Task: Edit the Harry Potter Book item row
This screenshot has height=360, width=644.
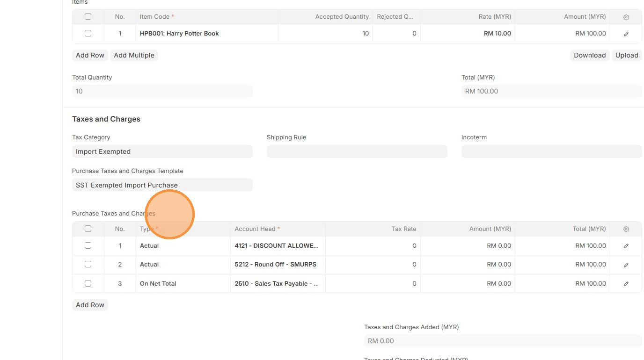Action: (x=626, y=34)
